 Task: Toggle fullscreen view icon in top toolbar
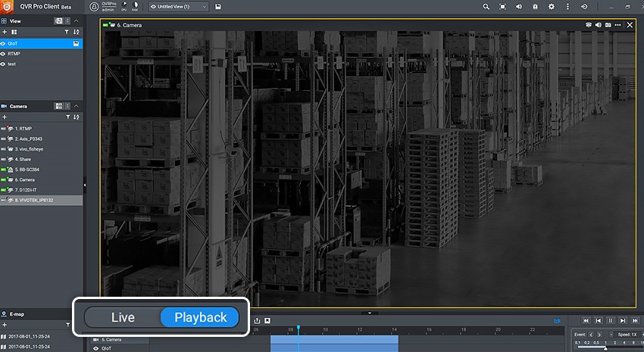(x=502, y=7)
